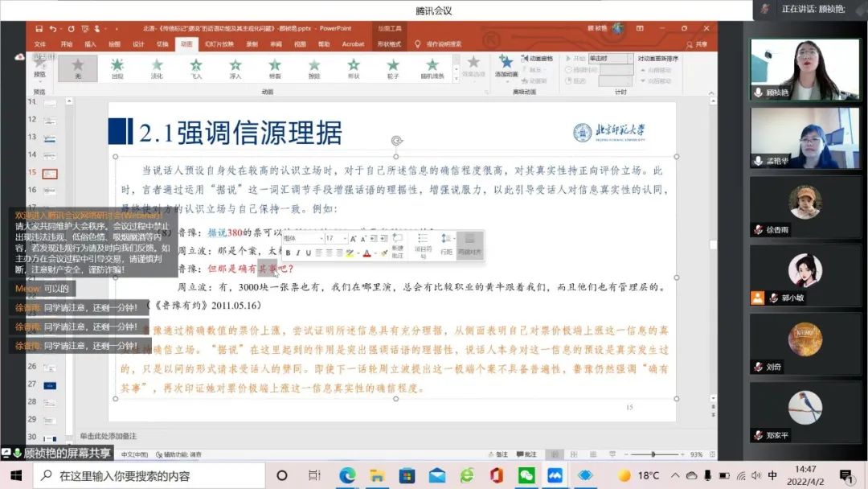868x489 pixels.
Task: Click 新建批注 (New Comment) in mini toolbar
Action: coord(397,244)
